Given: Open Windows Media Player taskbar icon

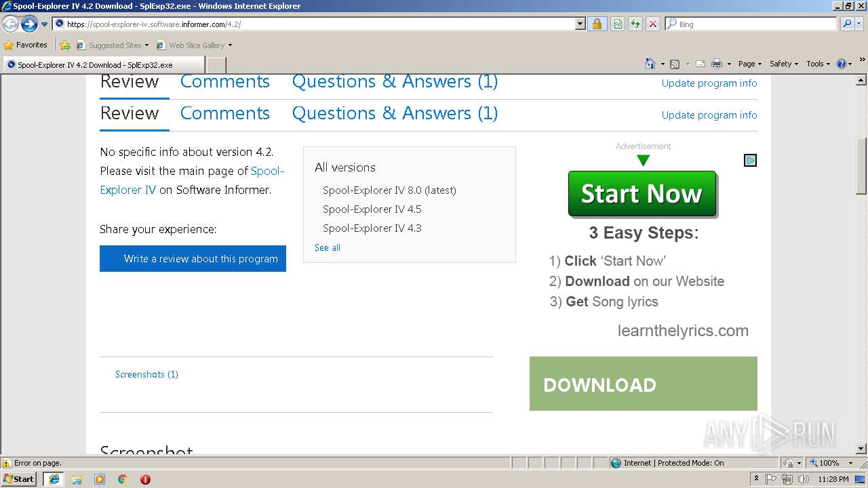Looking at the screenshot, I should [100, 479].
